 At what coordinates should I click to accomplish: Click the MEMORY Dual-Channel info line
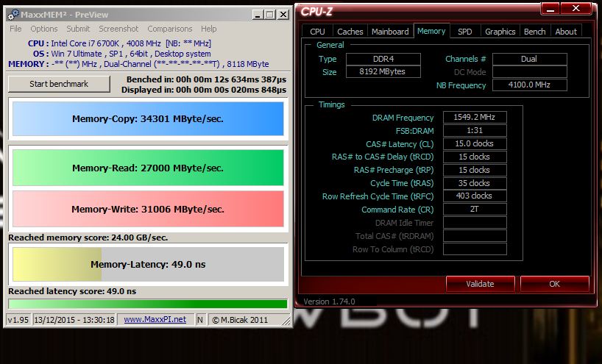tap(138, 64)
